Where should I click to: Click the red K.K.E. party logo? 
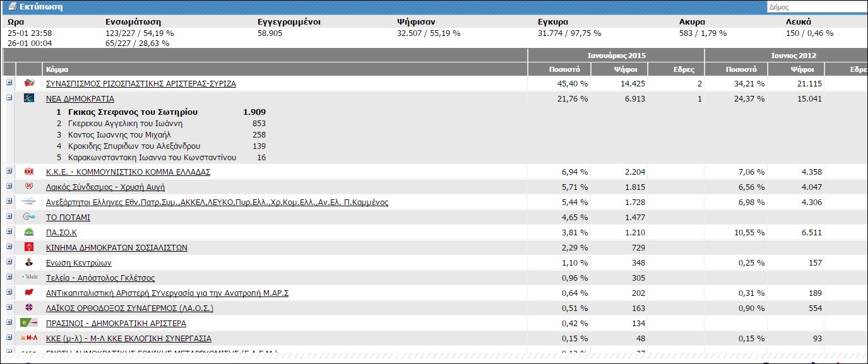coord(29,172)
